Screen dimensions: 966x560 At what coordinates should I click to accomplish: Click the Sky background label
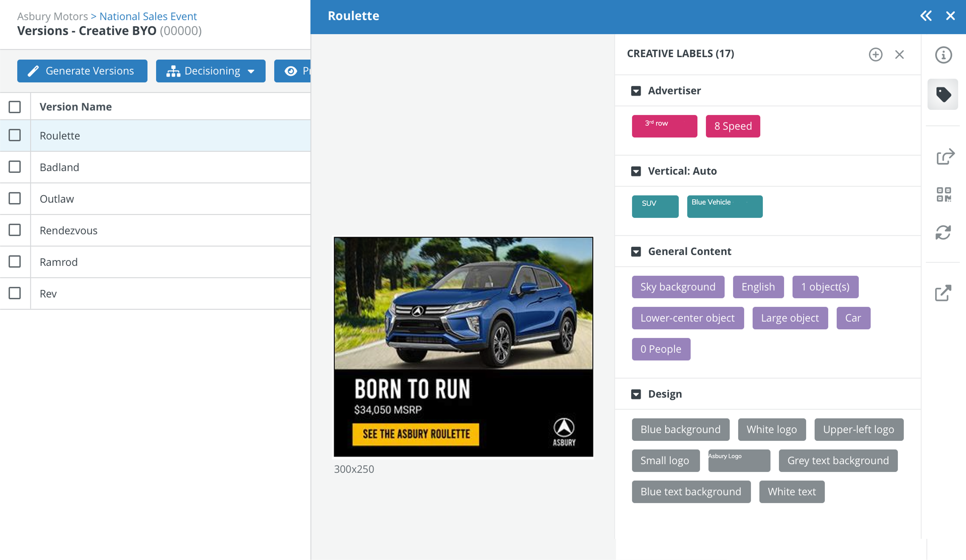[678, 287]
